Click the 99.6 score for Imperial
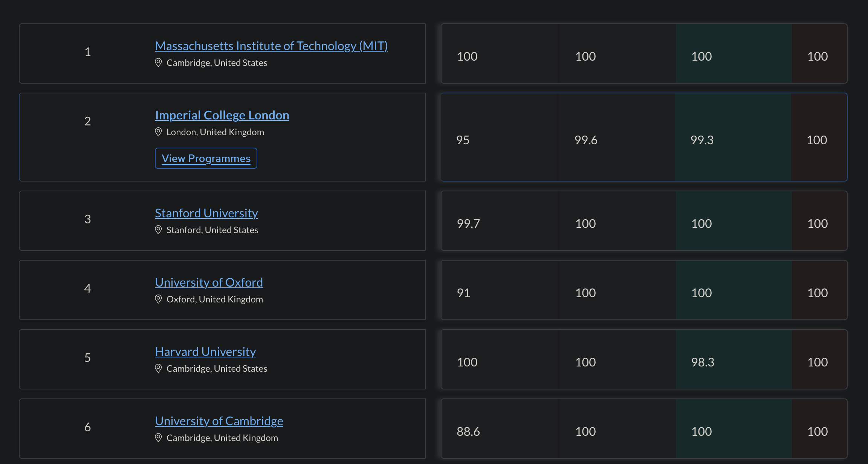Image resolution: width=868 pixels, height=464 pixels. [586, 140]
